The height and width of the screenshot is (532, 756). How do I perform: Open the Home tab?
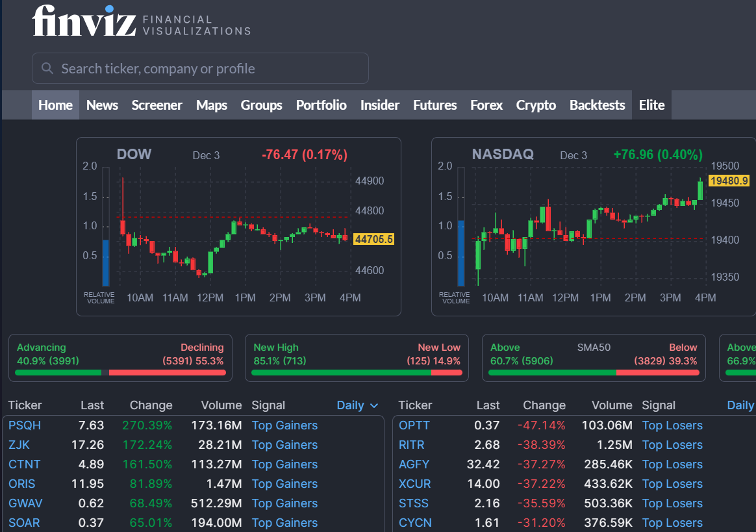[x=55, y=105]
